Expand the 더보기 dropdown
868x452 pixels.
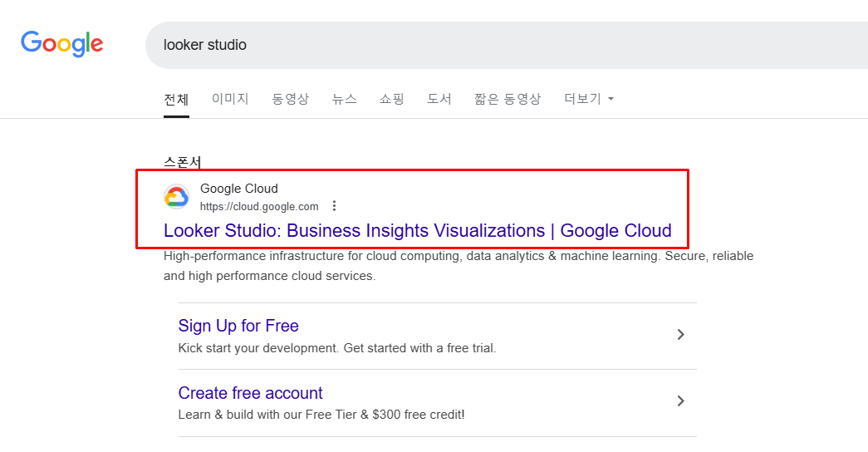[x=589, y=99]
